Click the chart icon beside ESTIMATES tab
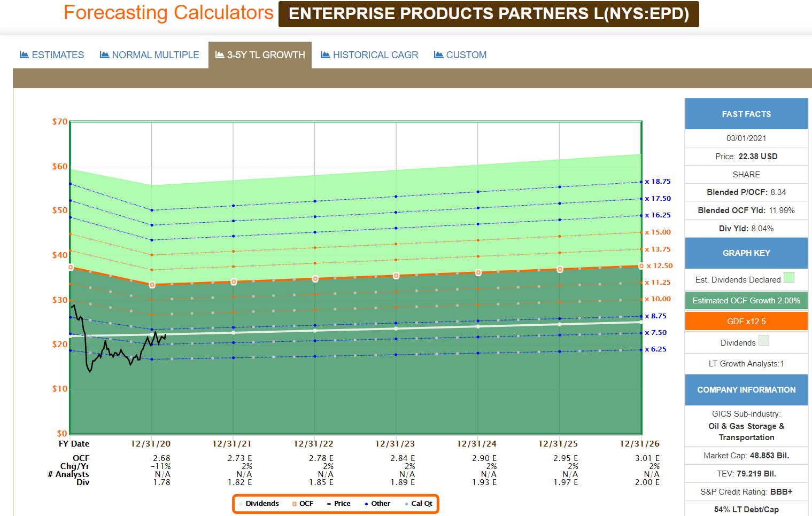 click(x=24, y=54)
